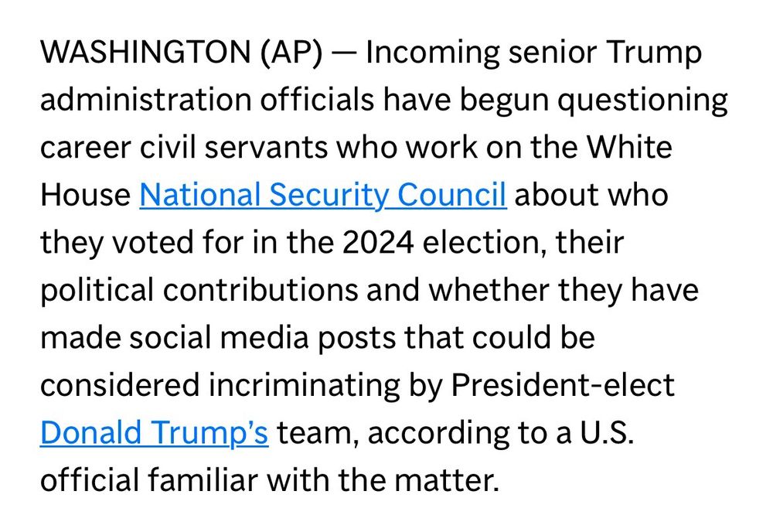This screenshot has height=532, width=773.
Task: Place cursor on the word 'Incoming'
Action: 432,53
